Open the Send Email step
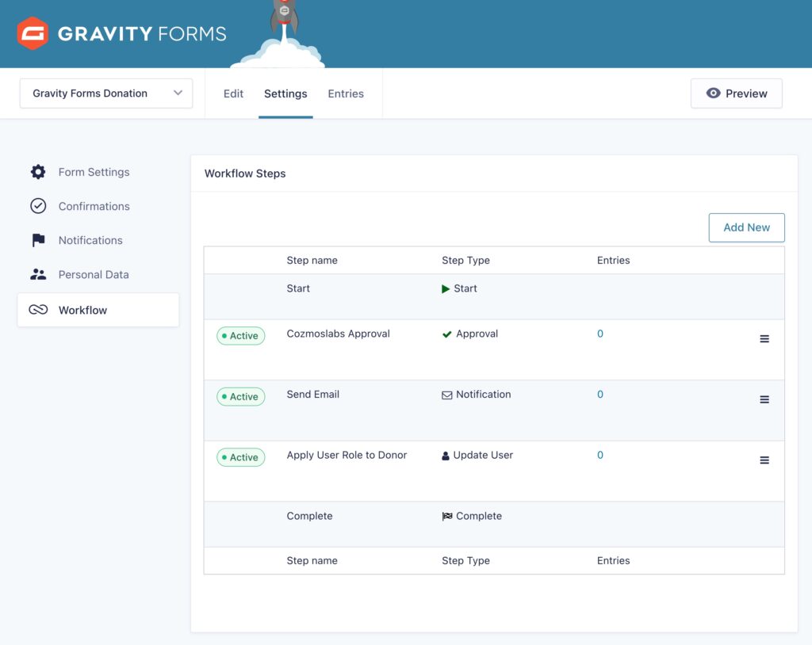This screenshot has height=645, width=812. pyautogui.click(x=312, y=395)
